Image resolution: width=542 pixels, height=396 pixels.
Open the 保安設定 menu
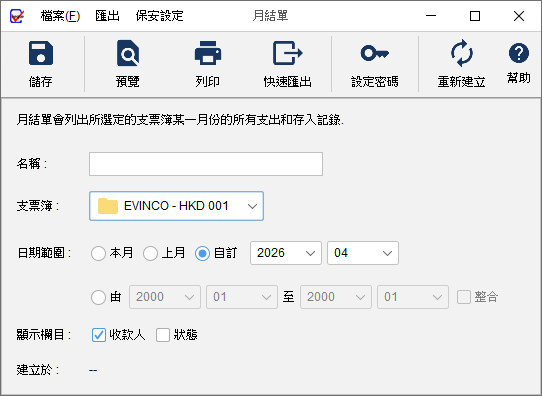pos(159,16)
